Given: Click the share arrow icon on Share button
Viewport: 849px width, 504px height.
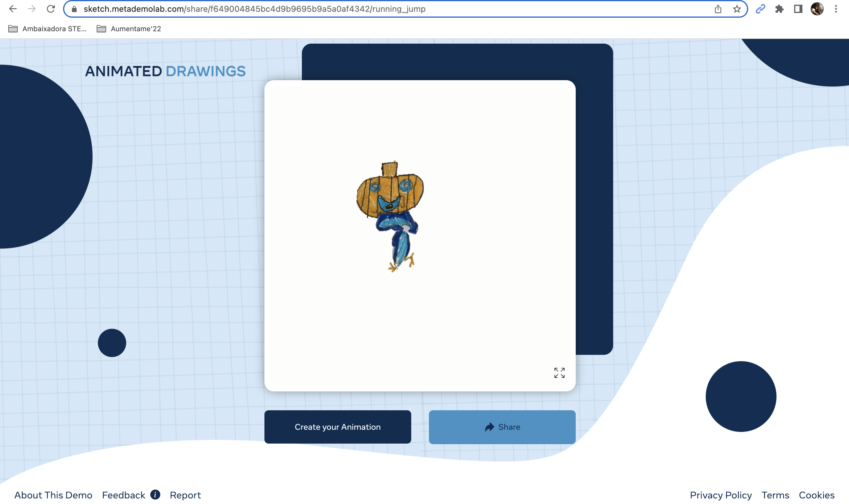Looking at the screenshot, I should [x=489, y=427].
